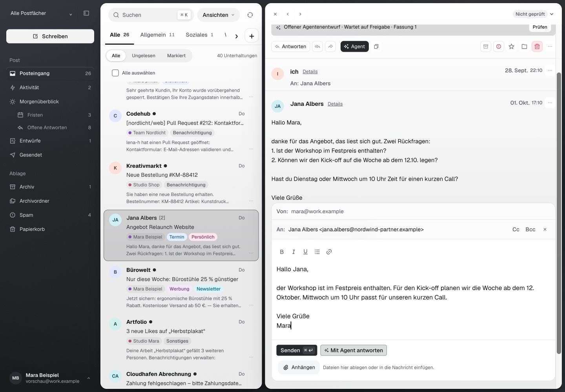
Task: Switch to the Allgemein tab
Action: (x=157, y=35)
